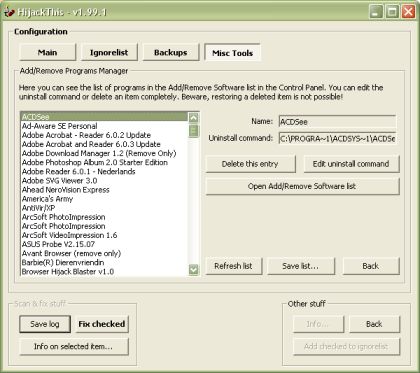The image size is (420, 373).
Task: Select Adobe SVG Viewer 3.0
Action: 104,180
